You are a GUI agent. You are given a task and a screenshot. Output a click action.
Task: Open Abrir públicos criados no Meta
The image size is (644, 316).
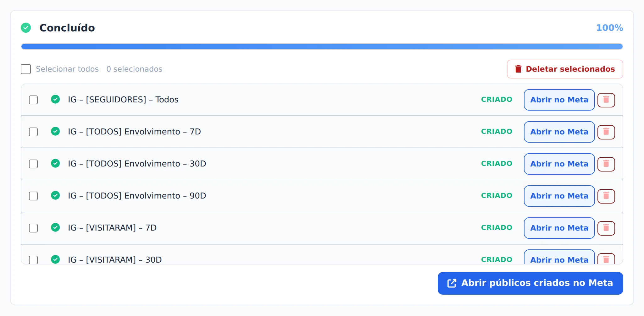coord(530,283)
